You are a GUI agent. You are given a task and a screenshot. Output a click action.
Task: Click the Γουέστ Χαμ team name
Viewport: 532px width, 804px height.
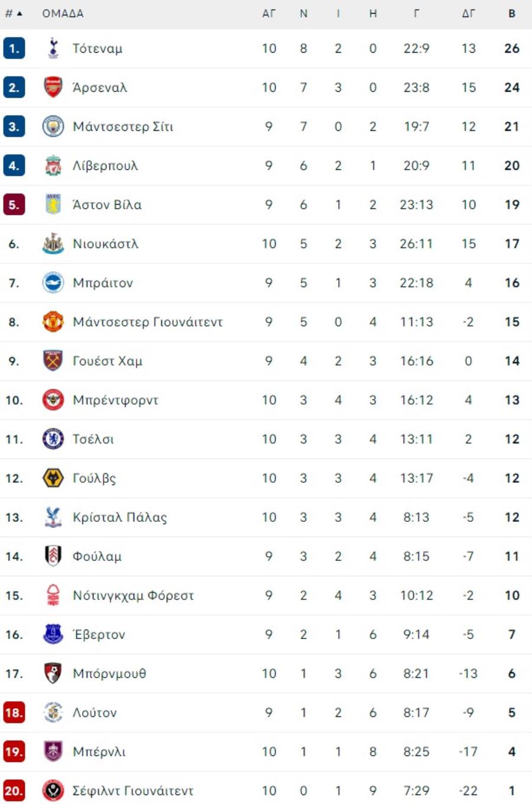click(108, 361)
